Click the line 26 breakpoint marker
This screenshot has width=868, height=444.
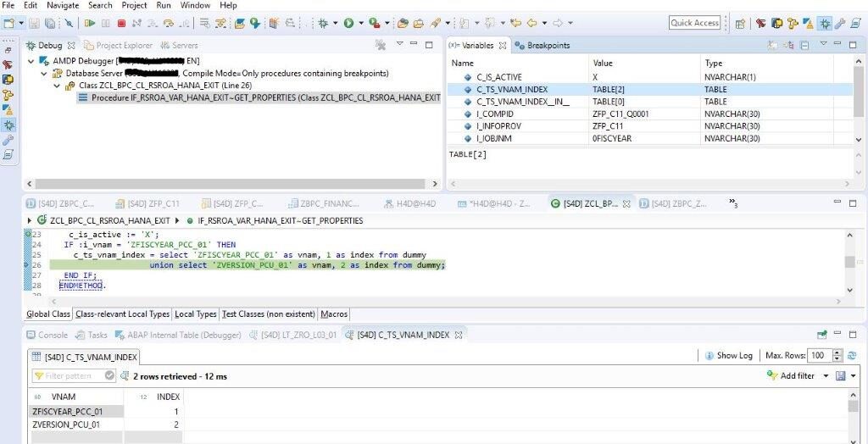point(28,265)
